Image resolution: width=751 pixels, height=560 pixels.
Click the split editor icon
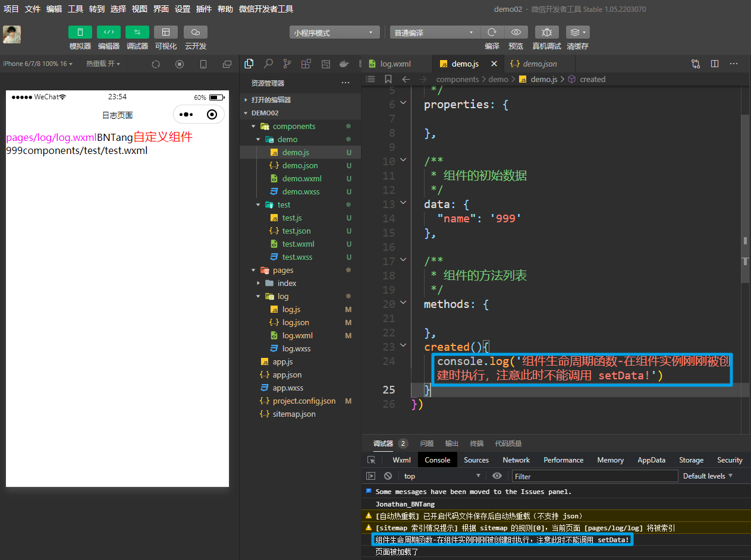(x=715, y=64)
